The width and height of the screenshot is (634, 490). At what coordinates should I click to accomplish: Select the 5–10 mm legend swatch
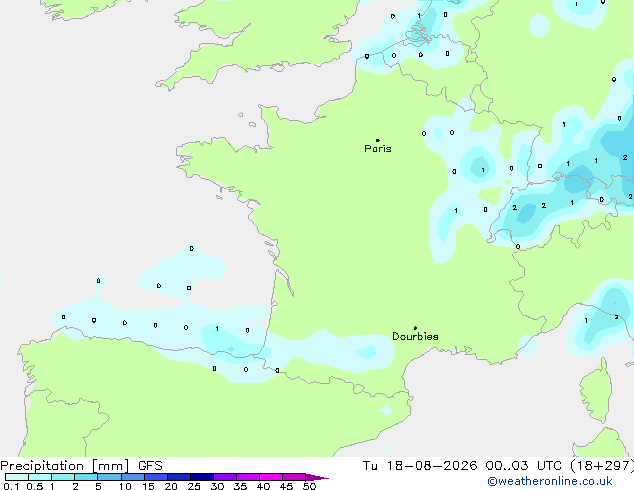pos(109,477)
